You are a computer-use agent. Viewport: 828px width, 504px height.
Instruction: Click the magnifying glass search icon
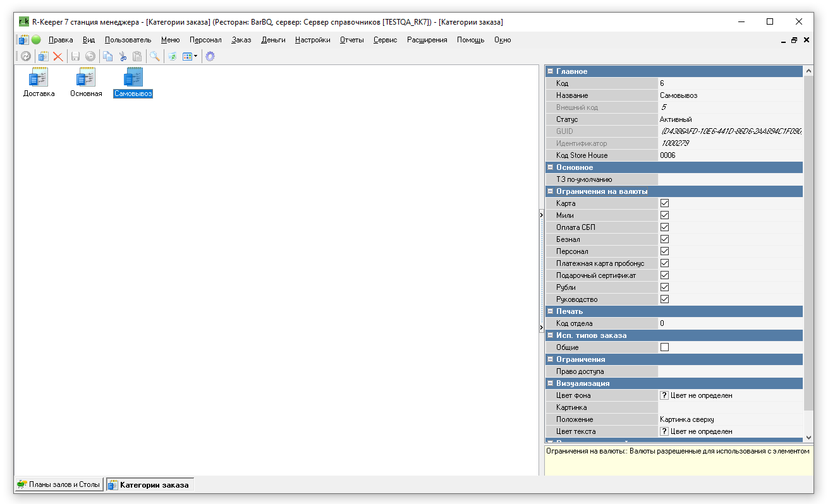coord(154,56)
